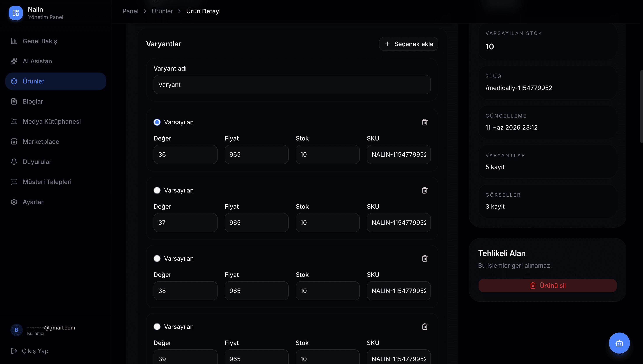Click the Genel Bakış chart icon
Screen dimensions: 643x364
[14, 41]
